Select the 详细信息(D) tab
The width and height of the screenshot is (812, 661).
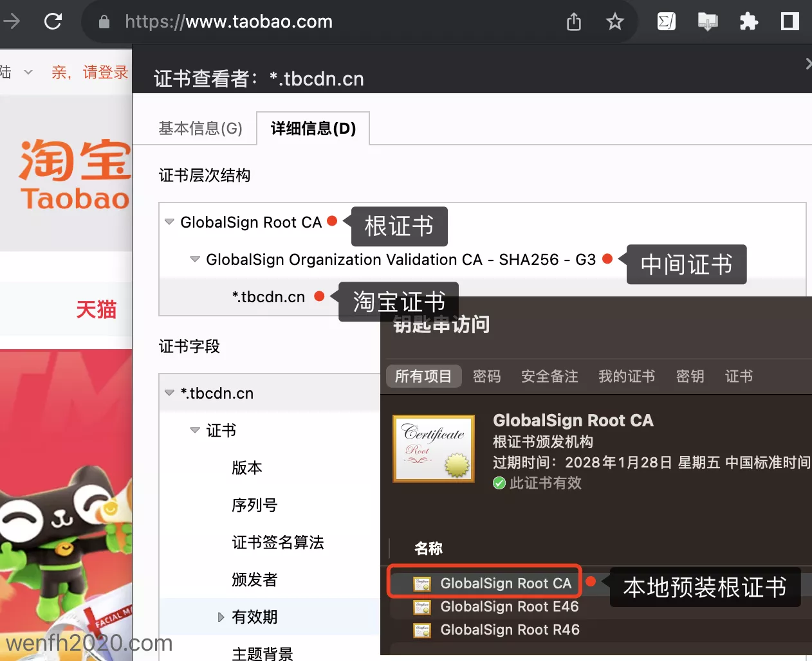313,129
